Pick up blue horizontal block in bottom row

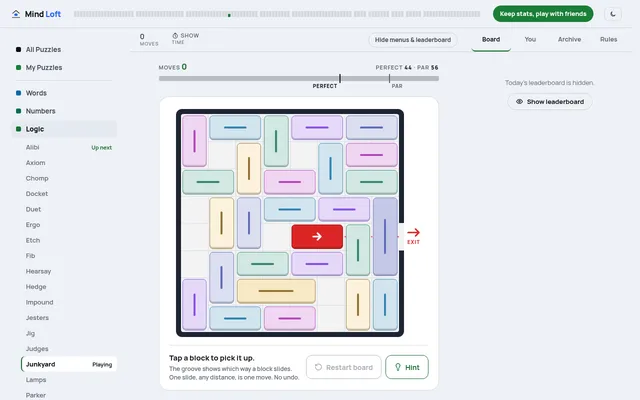(235, 318)
